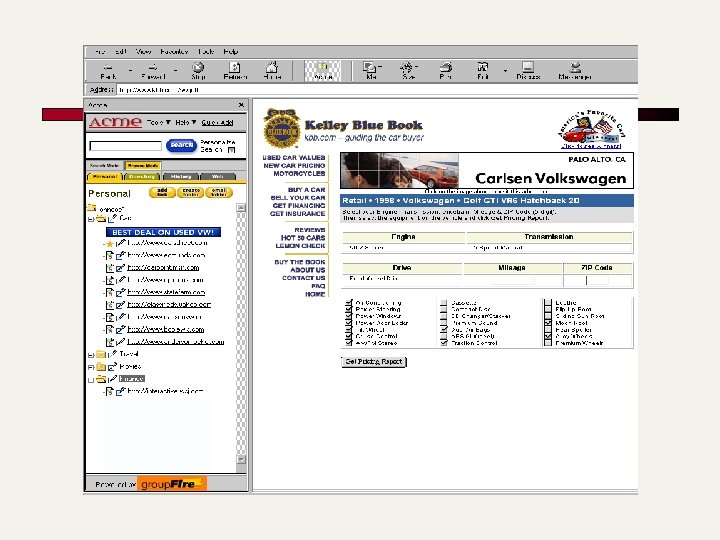This screenshot has height=540, width=720.
Task: Uncheck the Cruise Control option
Action: tap(349, 336)
